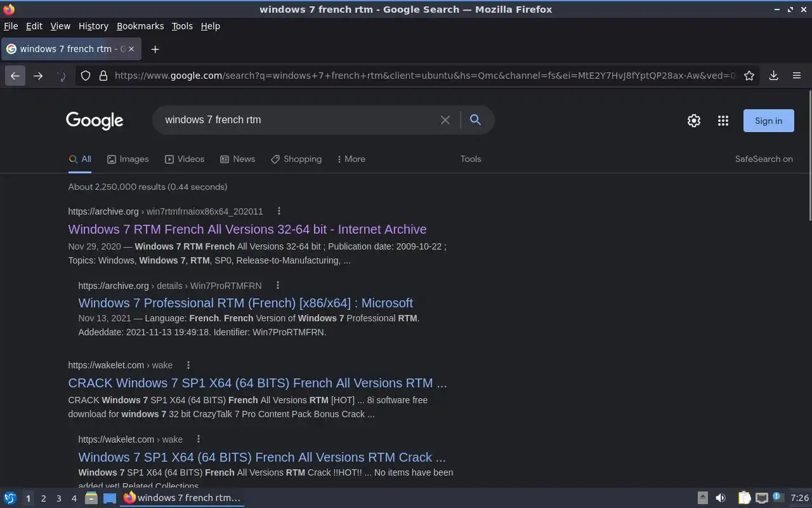Select the All search tab
This screenshot has height=508, width=812.
(x=80, y=159)
